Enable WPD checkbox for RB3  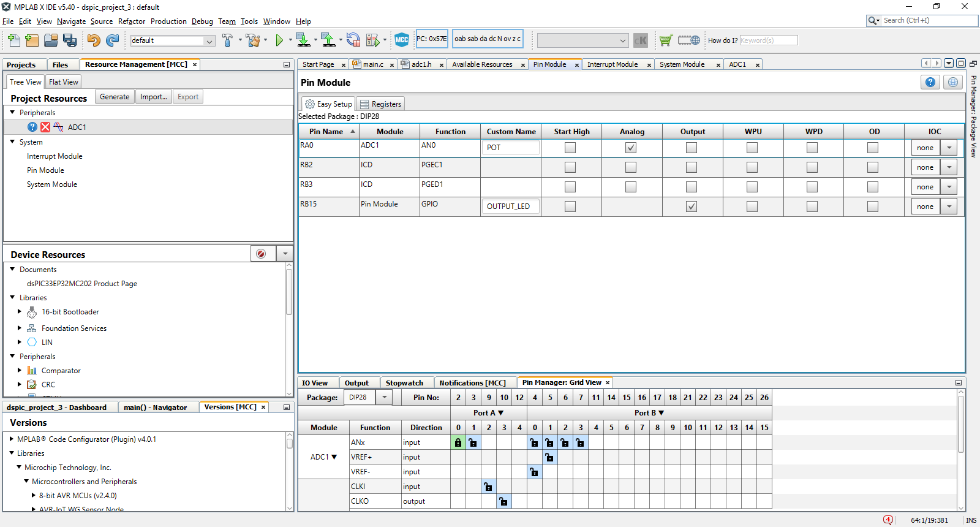click(x=812, y=187)
